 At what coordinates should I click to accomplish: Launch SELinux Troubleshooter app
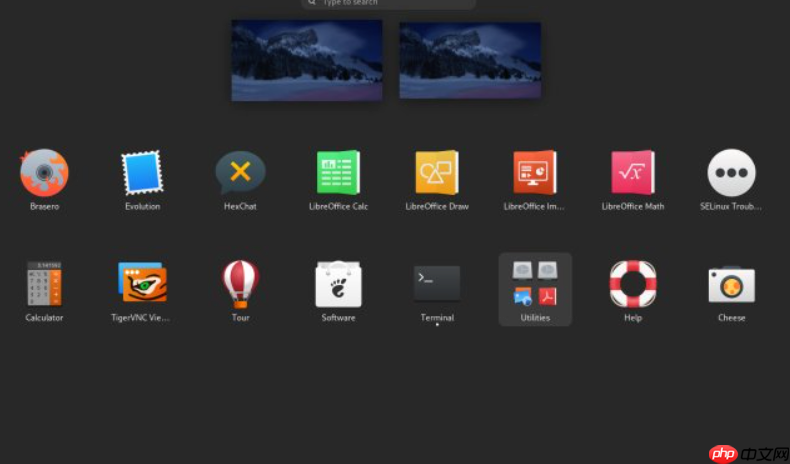coord(731,173)
